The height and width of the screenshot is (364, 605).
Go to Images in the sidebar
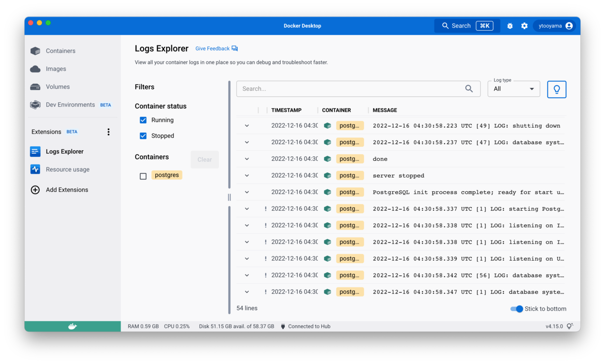pos(56,69)
